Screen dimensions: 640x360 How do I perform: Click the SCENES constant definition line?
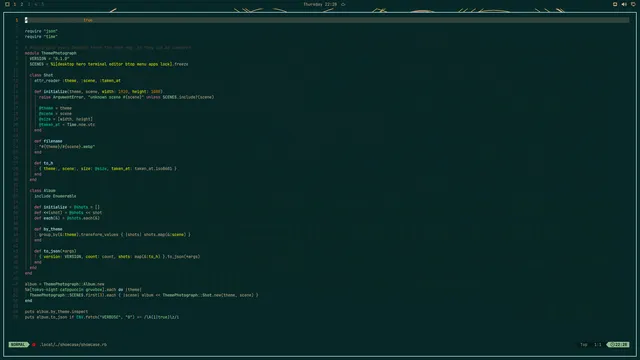109,64
